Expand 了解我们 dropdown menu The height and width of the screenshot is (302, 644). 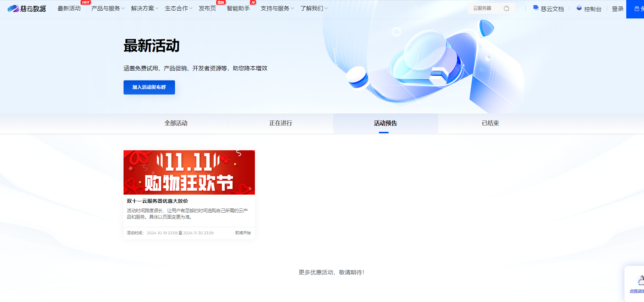(314, 9)
